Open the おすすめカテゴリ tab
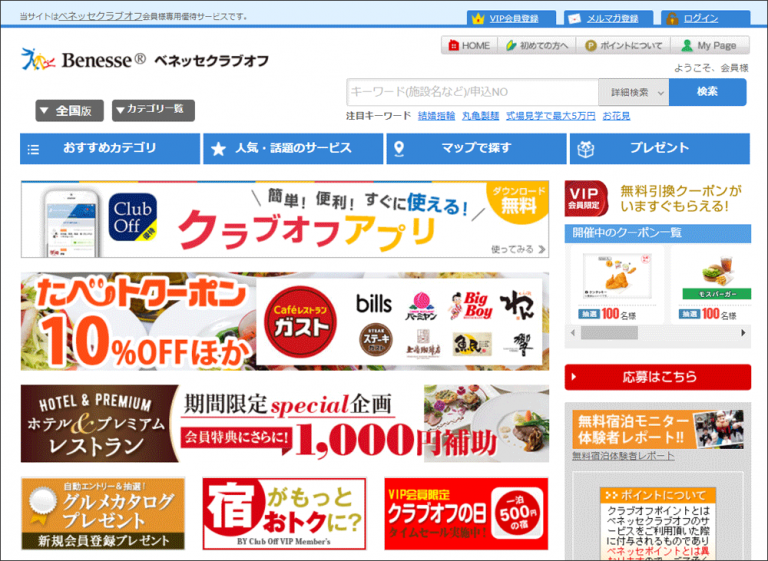Viewport: 768px width, 561px height. [110, 148]
